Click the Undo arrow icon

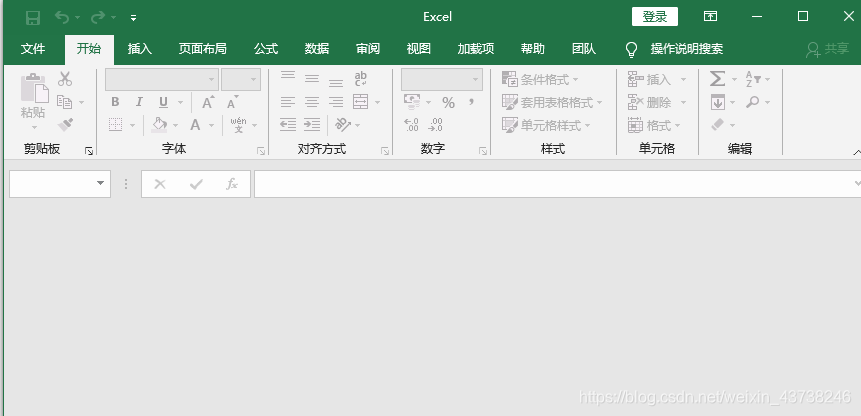(x=62, y=18)
